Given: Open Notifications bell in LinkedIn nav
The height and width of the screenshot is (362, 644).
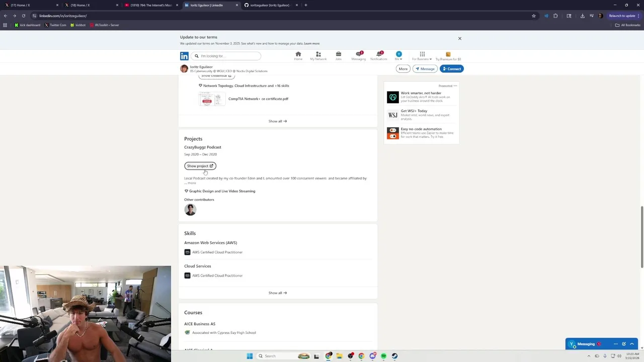Looking at the screenshot, I should [379, 56].
